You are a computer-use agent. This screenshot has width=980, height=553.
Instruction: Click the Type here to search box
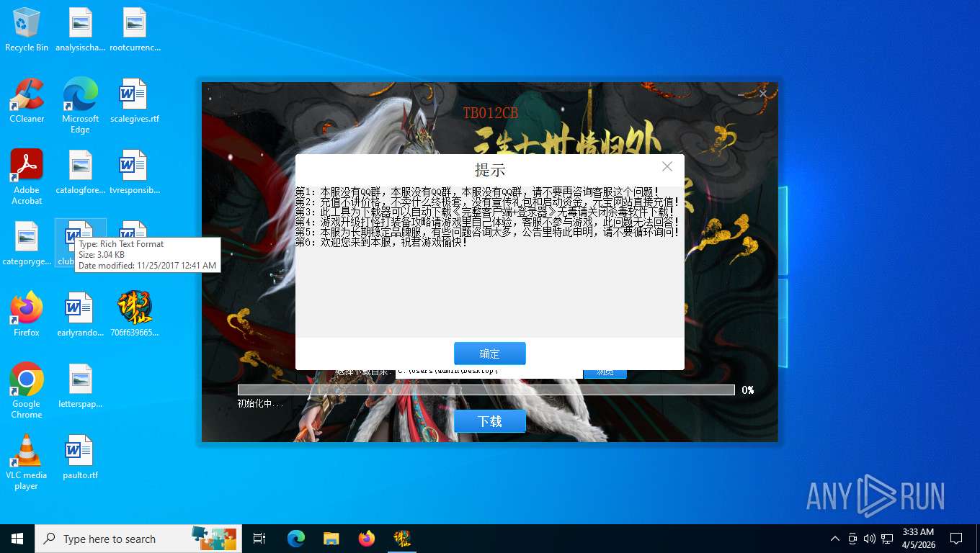click(138, 539)
